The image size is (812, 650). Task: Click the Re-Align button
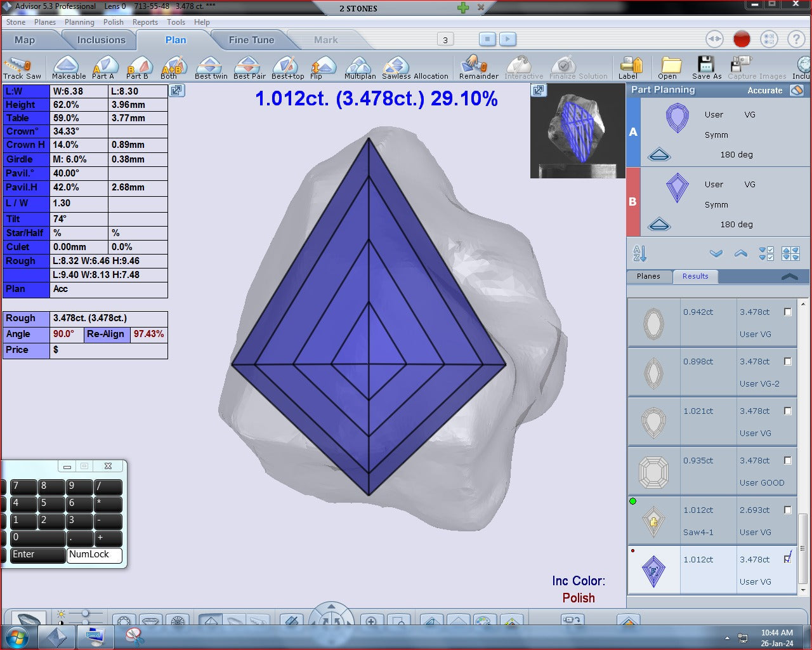click(106, 334)
